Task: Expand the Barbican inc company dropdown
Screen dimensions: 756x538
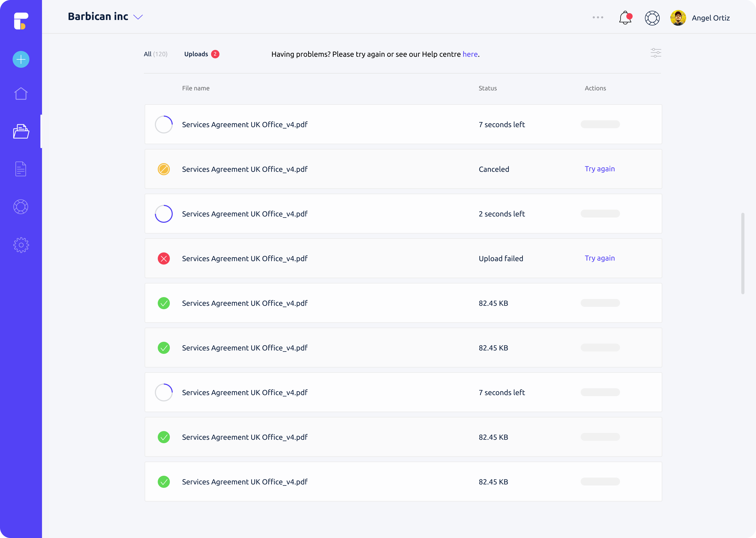Action: point(138,17)
